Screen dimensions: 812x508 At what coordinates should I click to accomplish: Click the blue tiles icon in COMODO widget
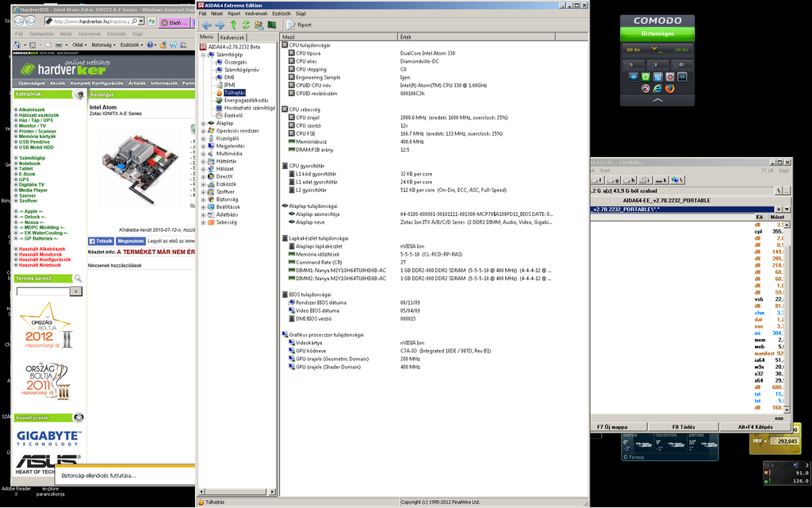tap(657, 77)
